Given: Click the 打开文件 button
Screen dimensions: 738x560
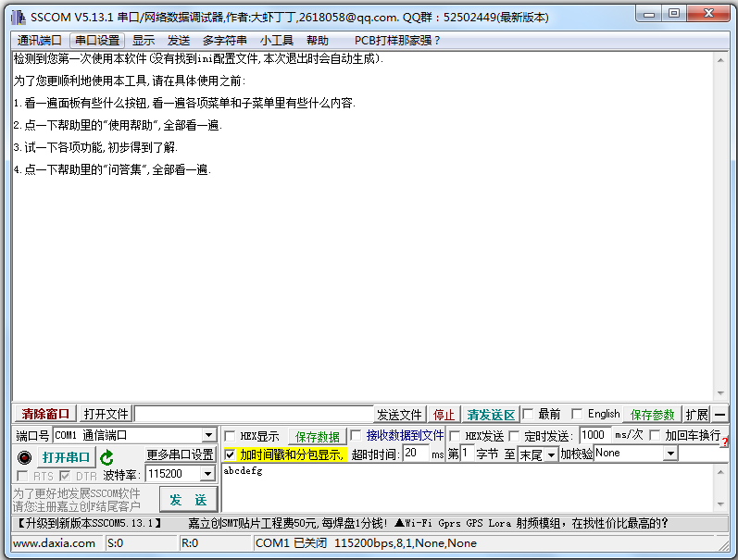Looking at the screenshot, I should pyautogui.click(x=106, y=414).
